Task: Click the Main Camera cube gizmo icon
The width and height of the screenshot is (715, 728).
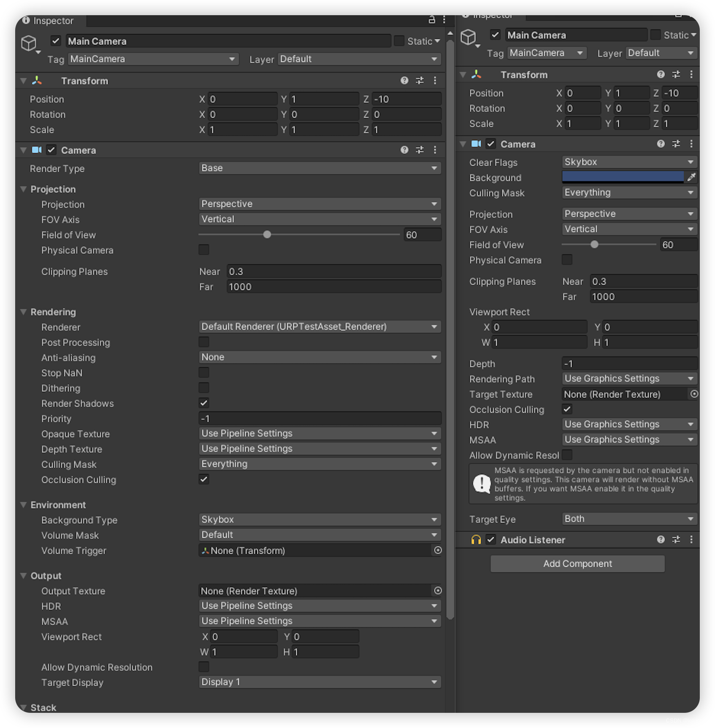Action: [30, 42]
